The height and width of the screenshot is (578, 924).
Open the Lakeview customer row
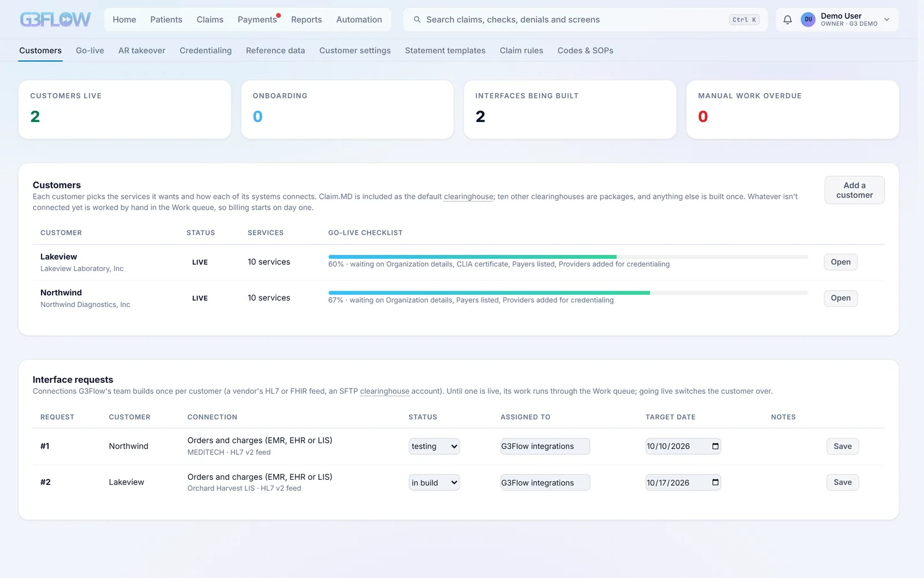(x=841, y=262)
